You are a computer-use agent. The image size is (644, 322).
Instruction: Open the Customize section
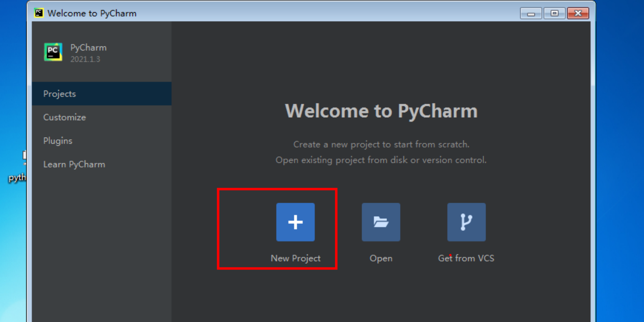[x=102, y=117]
